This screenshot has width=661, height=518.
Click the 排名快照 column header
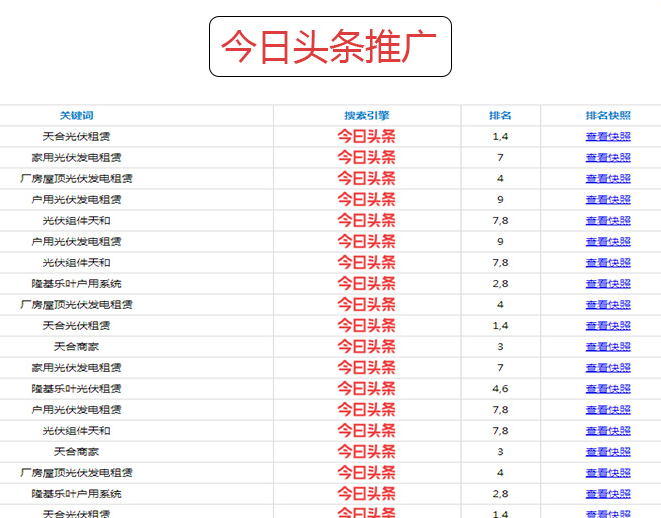608,115
